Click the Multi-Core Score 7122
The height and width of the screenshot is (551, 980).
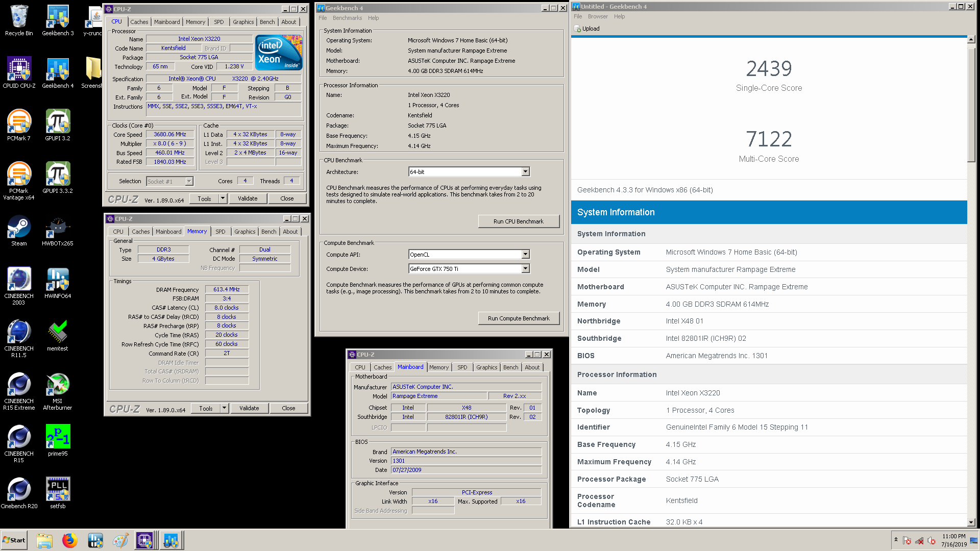coord(769,139)
